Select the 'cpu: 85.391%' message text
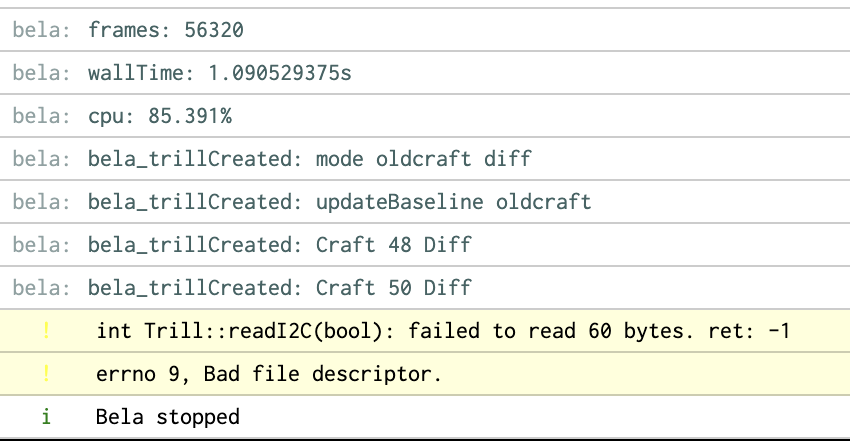The width and height of the screenshot is (850, 448). 160,116
